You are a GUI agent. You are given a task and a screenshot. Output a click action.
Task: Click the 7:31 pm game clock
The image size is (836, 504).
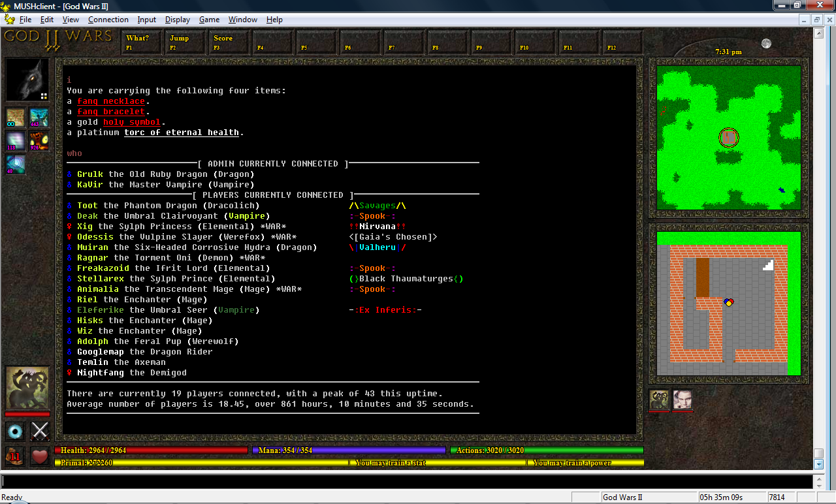[728, 52]
